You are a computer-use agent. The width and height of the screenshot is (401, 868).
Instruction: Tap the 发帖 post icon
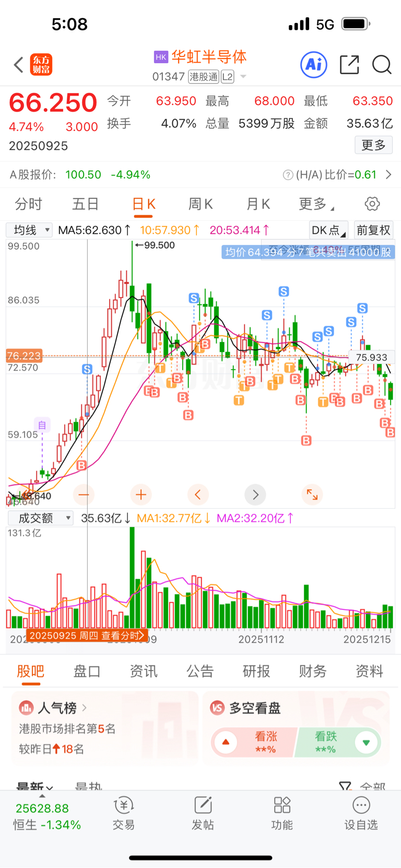[203, 814]
